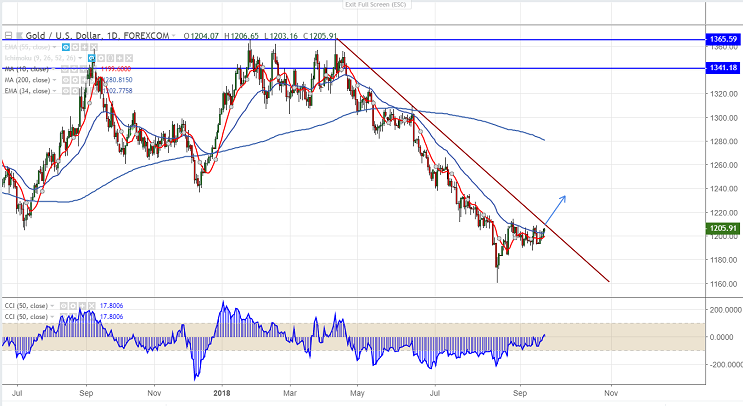This screenshot has height=406, width=743.
Task: Click the first CCI value 17.8006
Action: tap(111, 306)
